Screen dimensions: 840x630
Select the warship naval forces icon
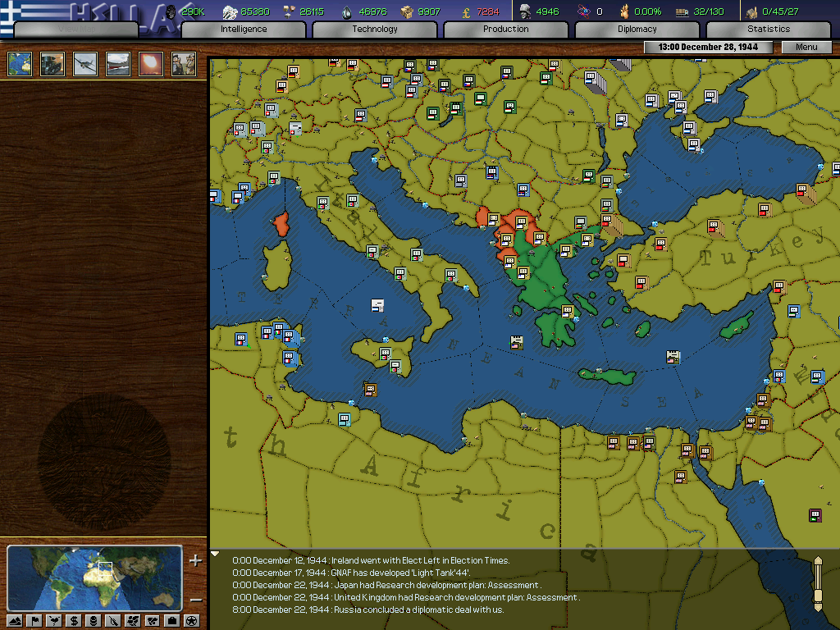click(118, 64)
